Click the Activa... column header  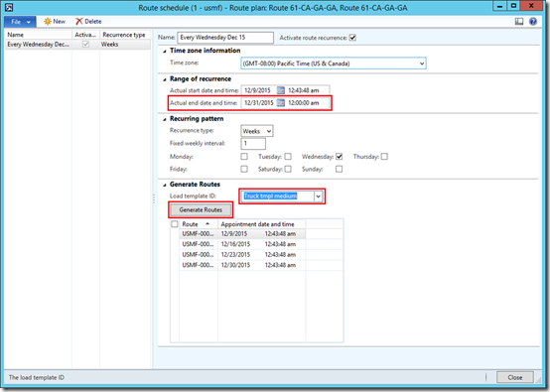(x=85, y=35)
